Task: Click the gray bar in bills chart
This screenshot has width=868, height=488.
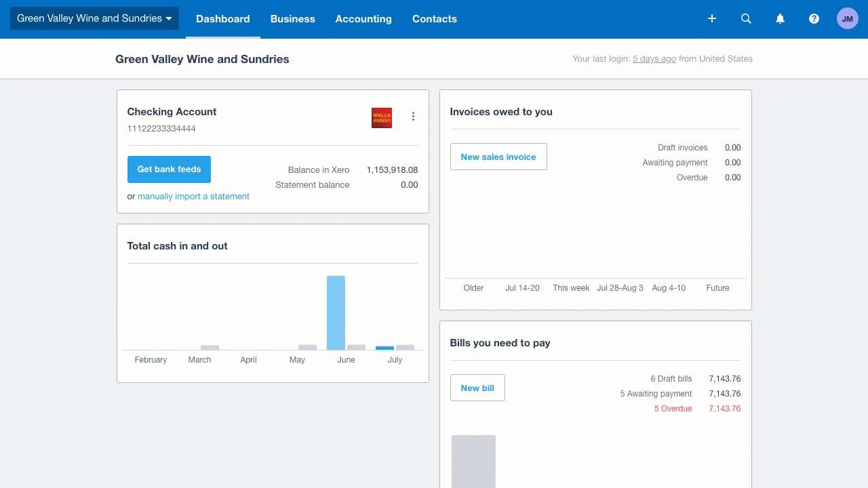Action: [473, 462]
